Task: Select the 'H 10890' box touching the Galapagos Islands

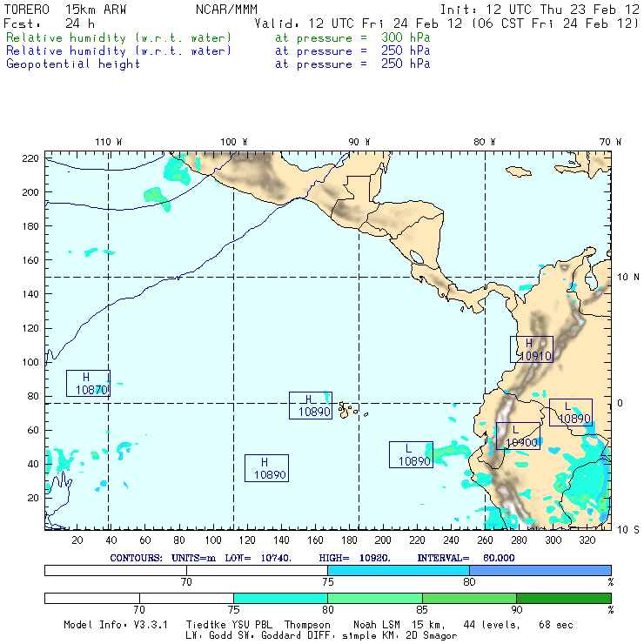Action: coord(311,406)
